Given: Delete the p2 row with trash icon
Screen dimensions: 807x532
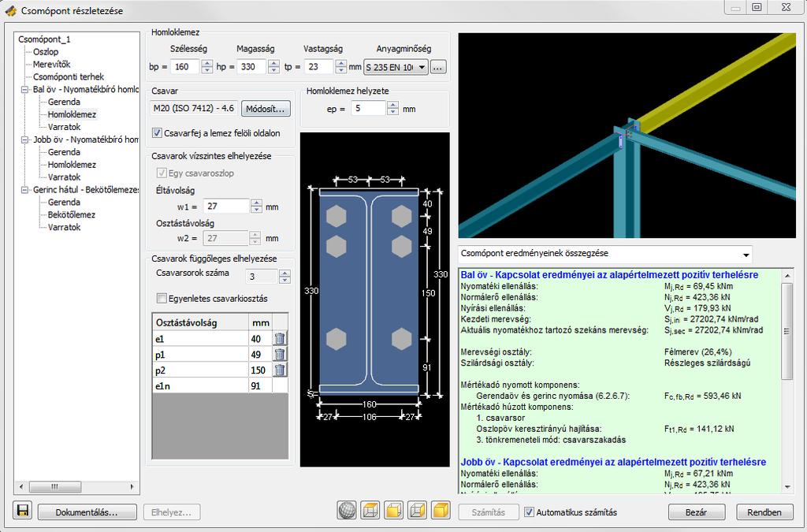Looking at the screenshot, I should (x=280, y=370).
